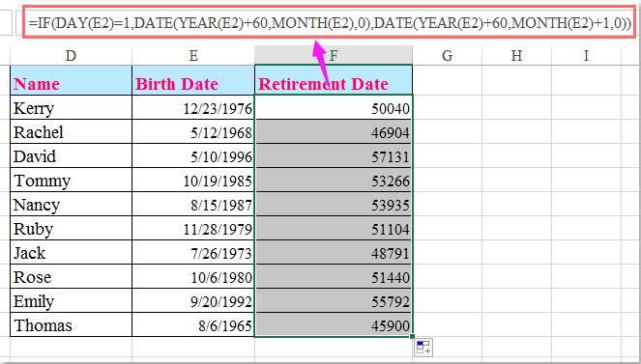Select column F header
The image size is (641, 364).
point(334,55)
